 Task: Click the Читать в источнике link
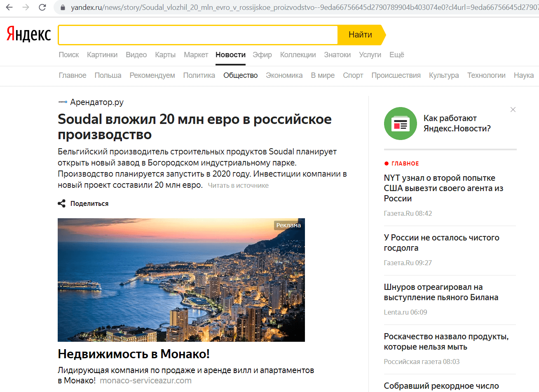coord(238,186)
